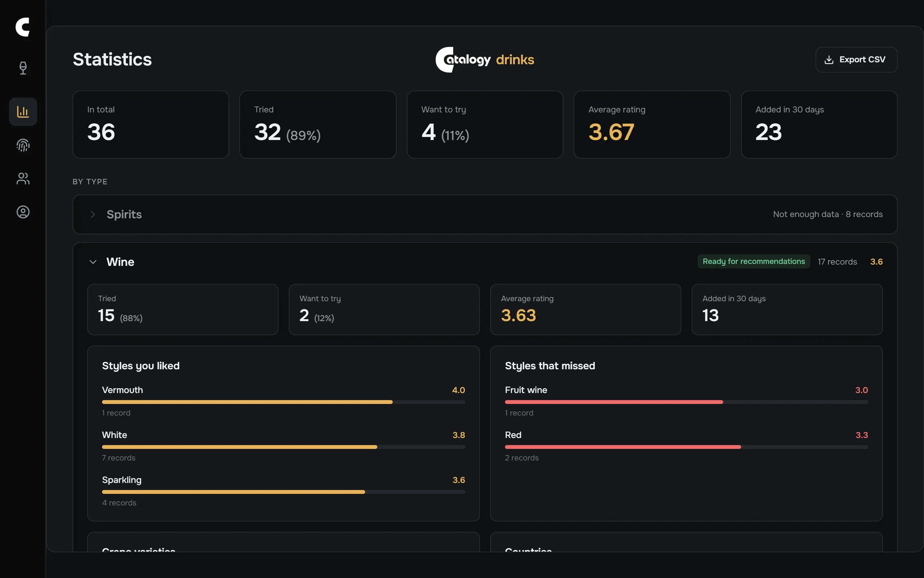Click the Vermouth 4.0 score
Screen dimensions: 924x578
458,390
